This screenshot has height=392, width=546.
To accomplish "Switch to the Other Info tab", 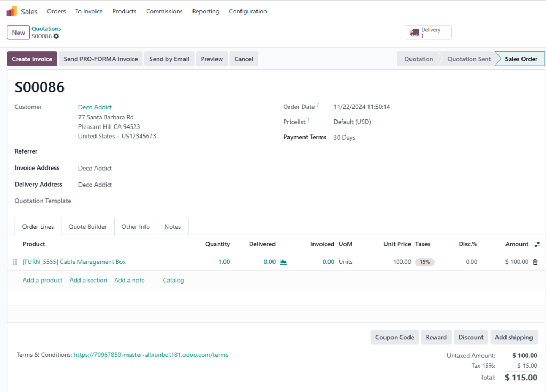I will [135, 227].
